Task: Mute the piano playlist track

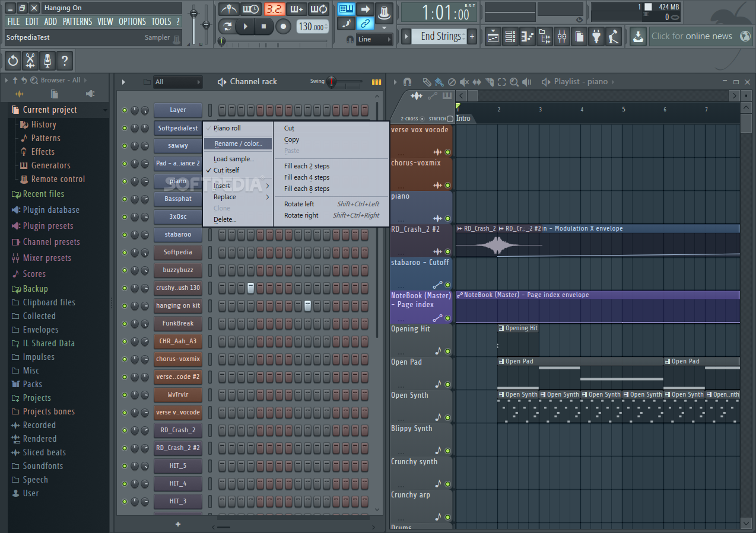Action: click(x=447, y=219)
